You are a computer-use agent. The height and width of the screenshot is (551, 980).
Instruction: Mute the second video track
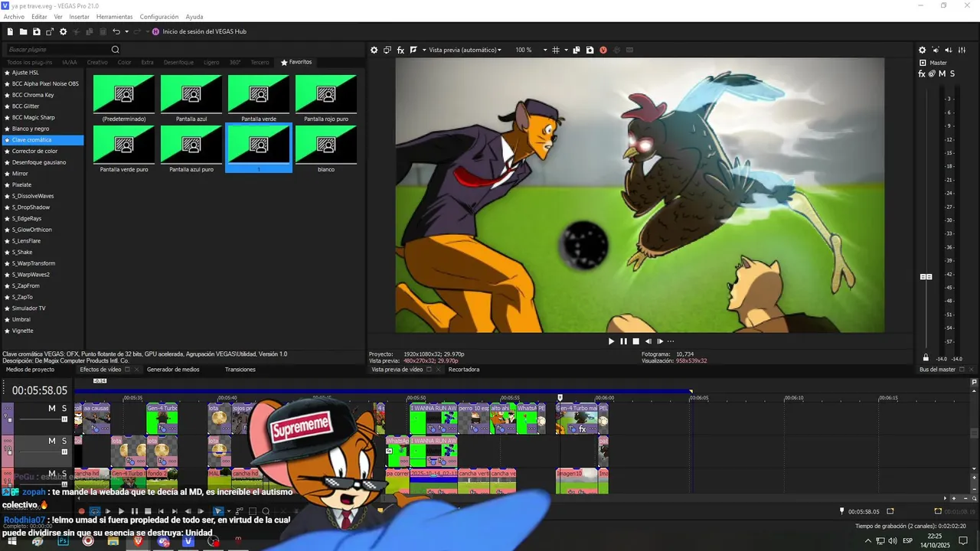(x=52, y=441)
